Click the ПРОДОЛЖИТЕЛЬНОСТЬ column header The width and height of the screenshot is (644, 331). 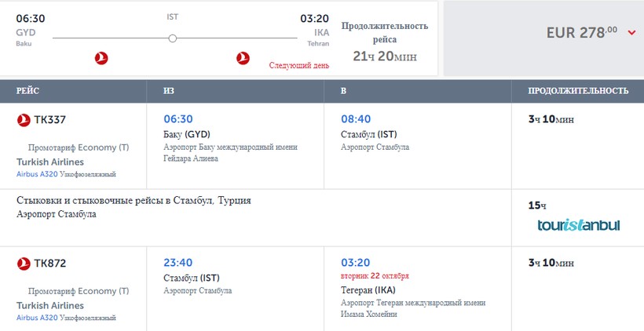click(578, 91)
